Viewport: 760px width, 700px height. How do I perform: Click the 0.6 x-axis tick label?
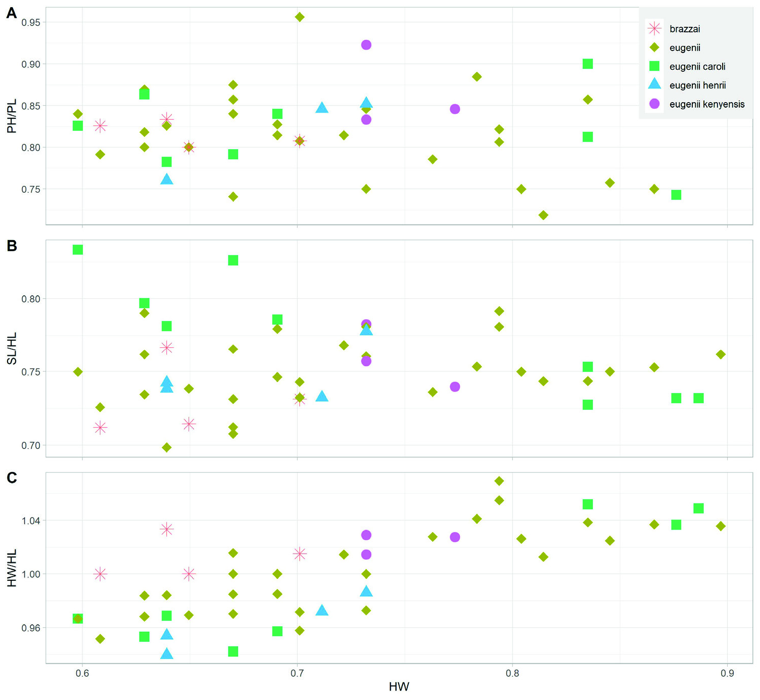pos(82,673)
